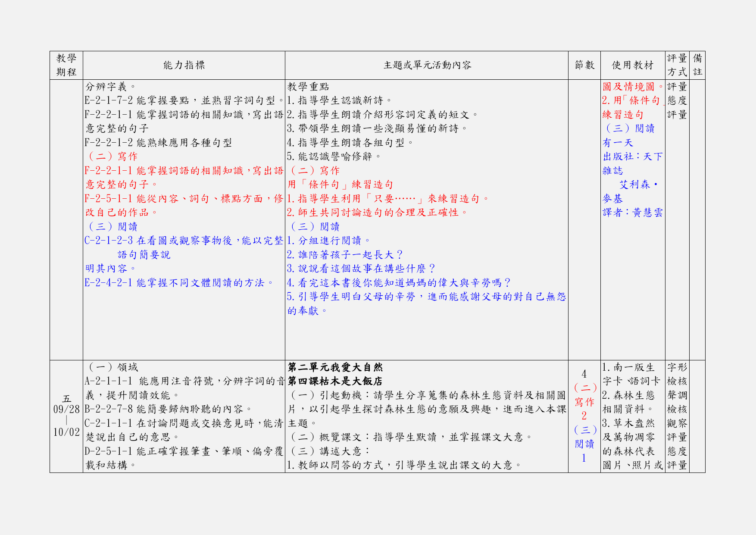This screenshot has height=535, width=756.
Task: Click the date 09/28
Action: pyautogui.click(x=66, y=409)
